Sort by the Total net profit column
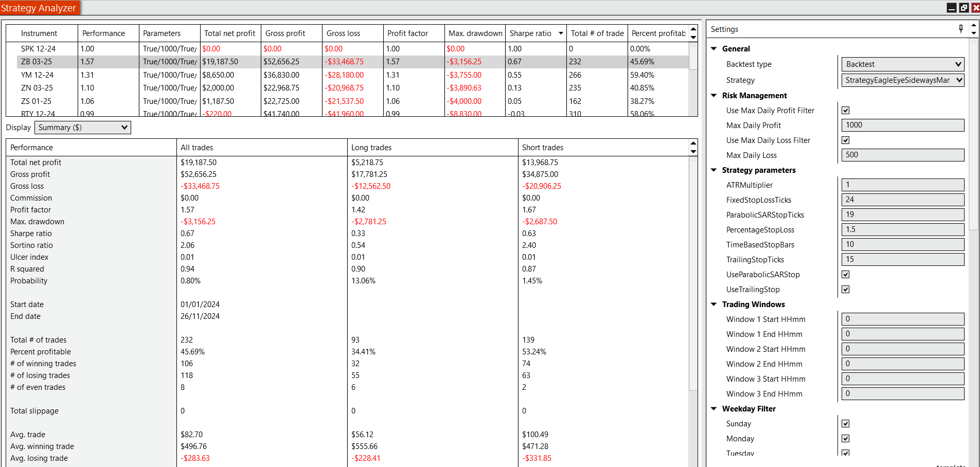The image size is (980, 467). click(229, 33)
